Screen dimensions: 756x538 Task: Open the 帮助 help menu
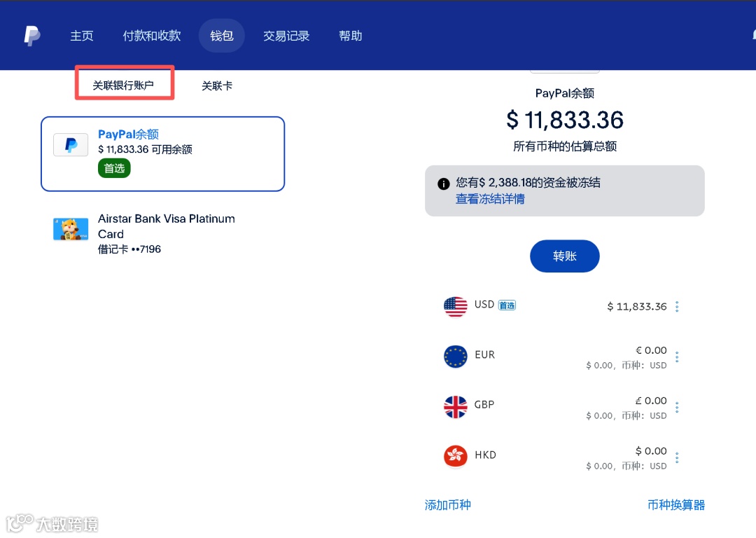[x=350, y=36]
